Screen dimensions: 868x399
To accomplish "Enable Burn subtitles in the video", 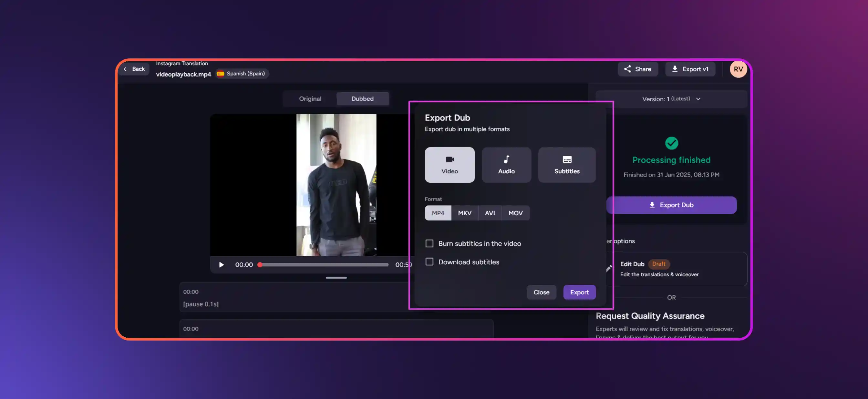I will click(x=429, y=243).
